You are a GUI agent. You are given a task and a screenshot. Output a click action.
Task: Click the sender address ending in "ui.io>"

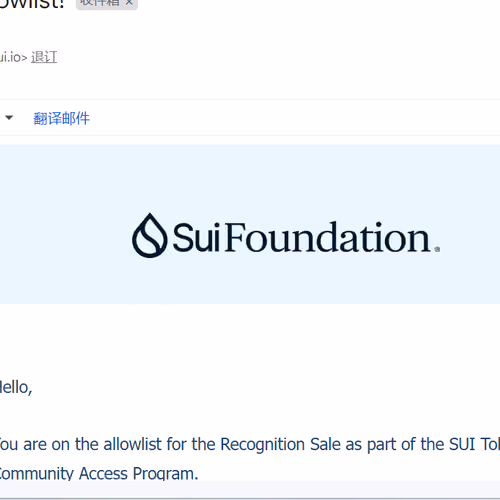[x=13, y=57]
